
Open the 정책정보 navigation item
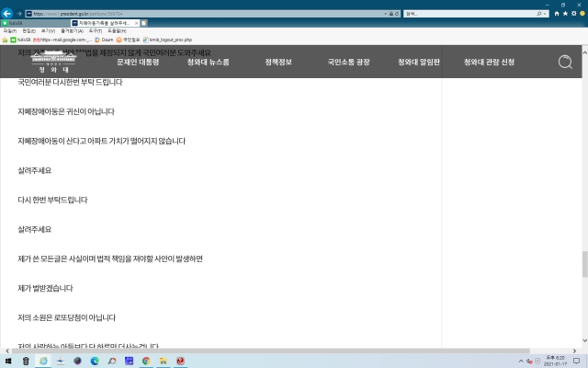pos(278,62)
